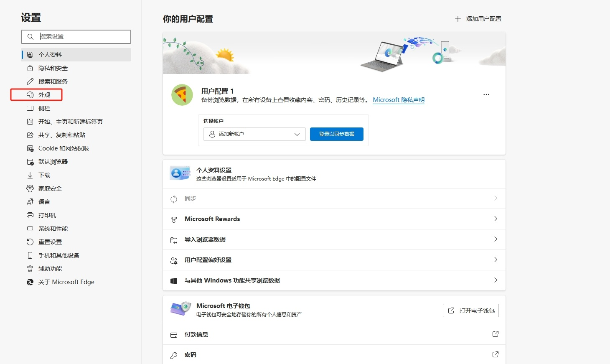610x364 pixels.
Task: Click the external-link icon on the 密码 row
Action: 496,354
